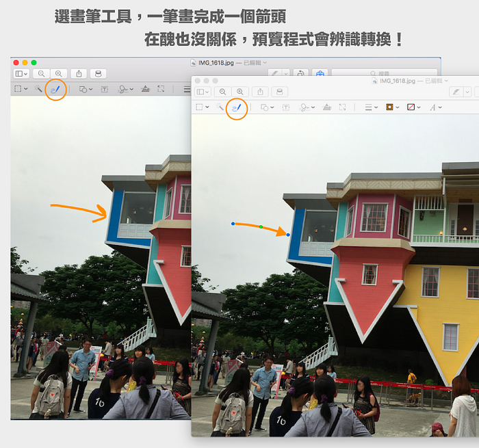Zoom out in the front window
479x448 pixels.
pyautogui.click(x=222, y=92)
